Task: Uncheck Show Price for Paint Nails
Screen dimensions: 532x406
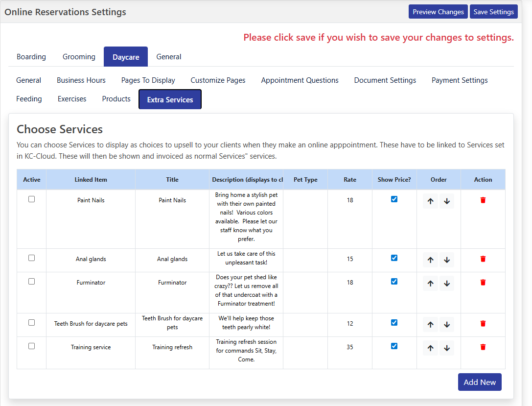Action: coord(394,199)
